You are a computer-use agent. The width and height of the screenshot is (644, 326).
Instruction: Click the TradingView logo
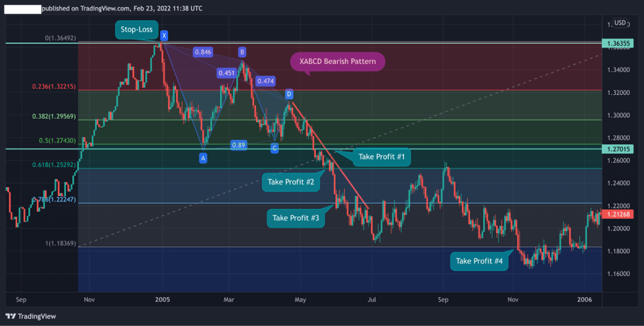pyautogui.click(x=31, y=316)
